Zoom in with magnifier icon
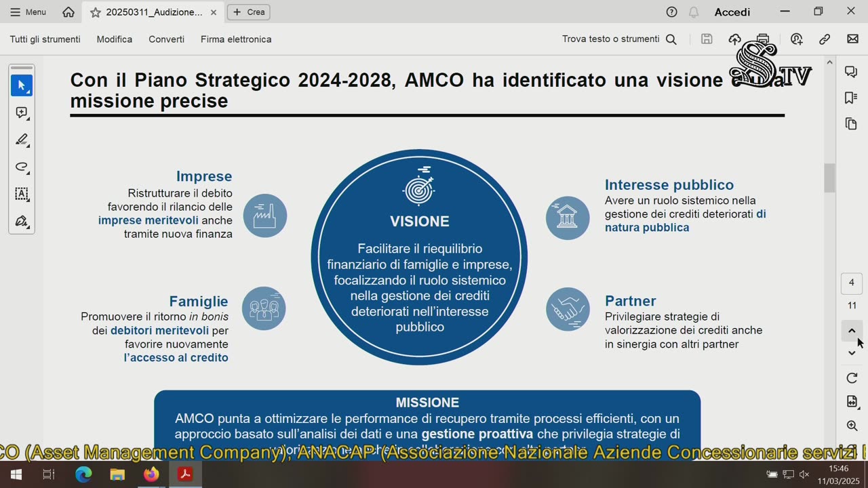The image size is (868, 488). click(x=852, y=426)
